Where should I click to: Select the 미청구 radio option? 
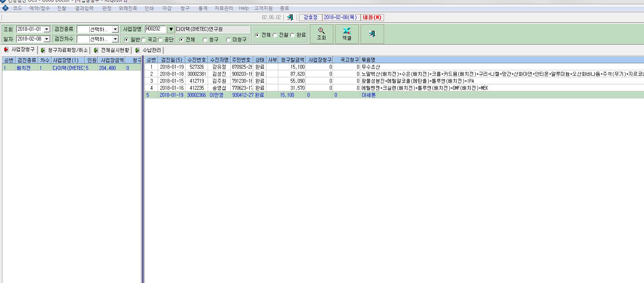(x=228, y=40)
